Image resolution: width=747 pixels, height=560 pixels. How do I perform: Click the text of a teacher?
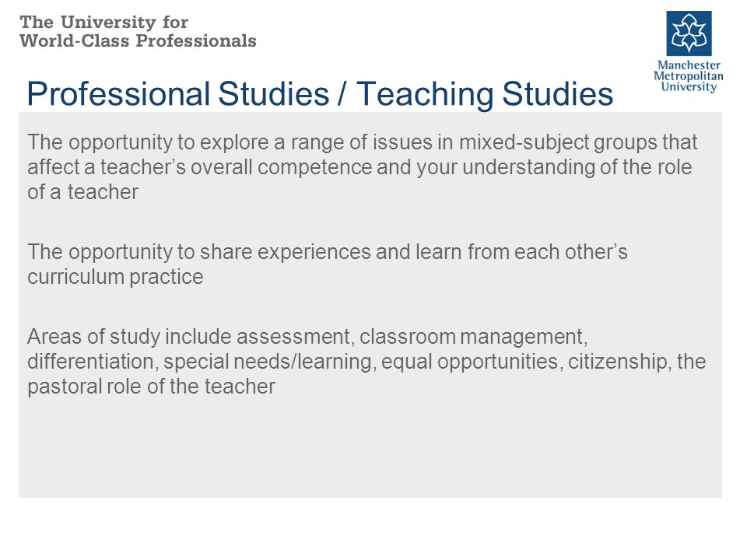tap(83, 192)
